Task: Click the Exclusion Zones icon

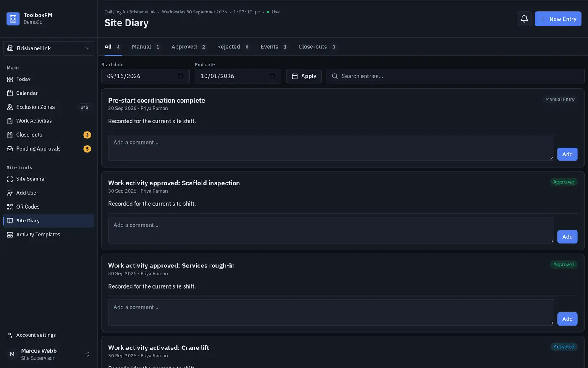Action: (10, 107)
